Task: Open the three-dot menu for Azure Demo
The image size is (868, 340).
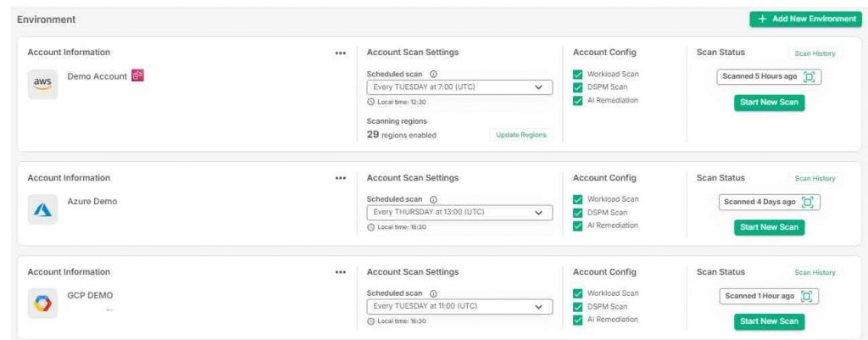Action: (341, 178)
